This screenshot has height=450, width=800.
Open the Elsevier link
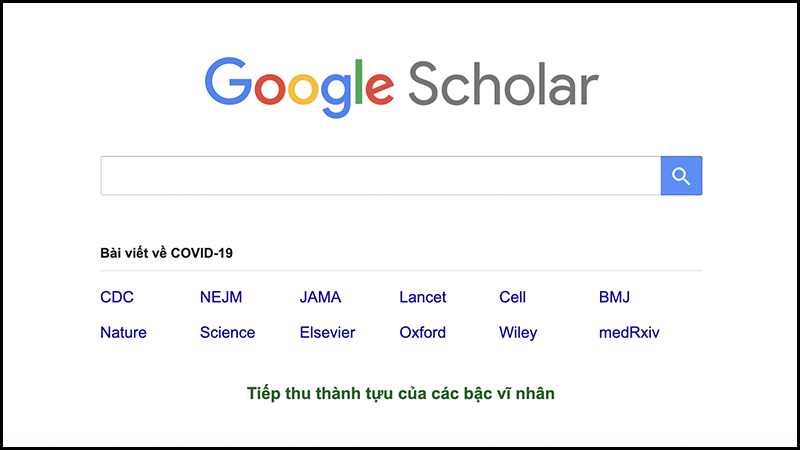(327, 332)
